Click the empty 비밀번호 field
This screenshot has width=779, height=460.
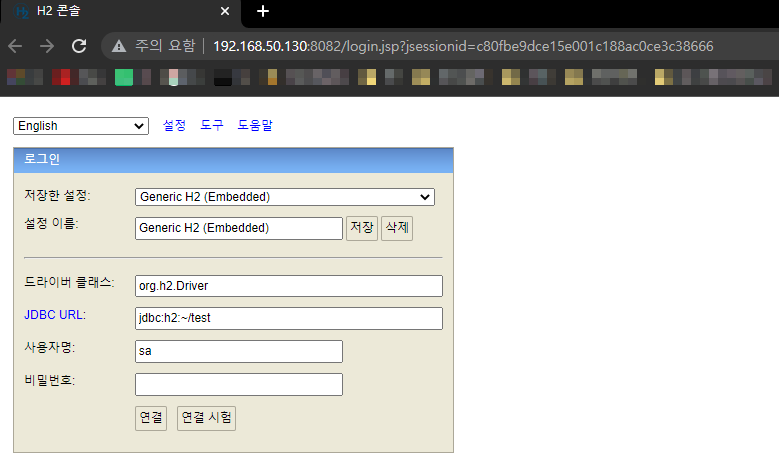tap(238, 384)
